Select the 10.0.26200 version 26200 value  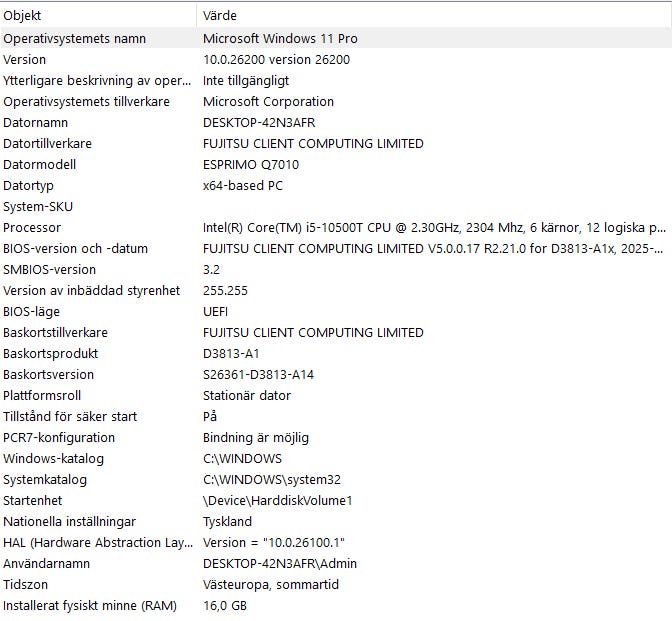click(276, 60)
